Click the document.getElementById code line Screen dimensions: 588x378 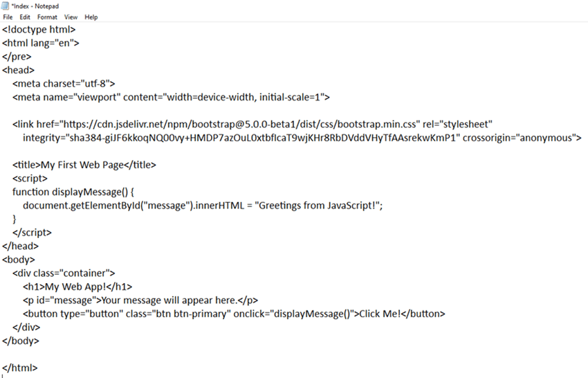point(202,206)
